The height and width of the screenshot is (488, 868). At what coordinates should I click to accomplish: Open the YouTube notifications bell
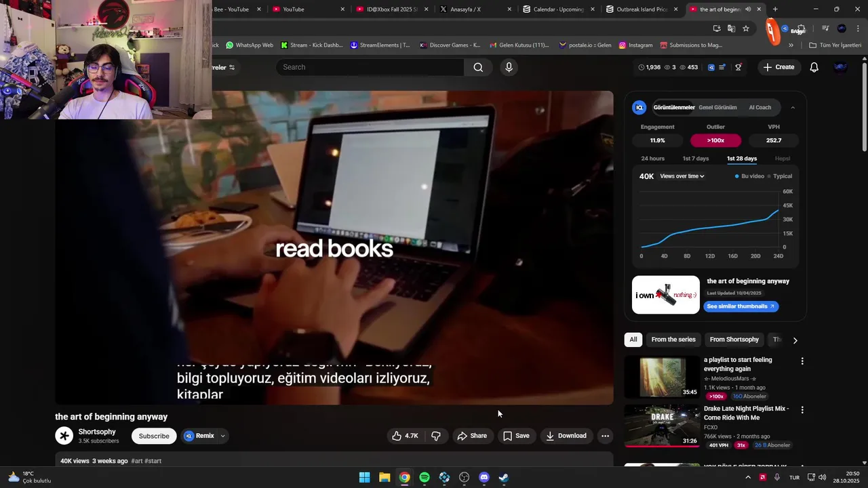coord(814,67)
